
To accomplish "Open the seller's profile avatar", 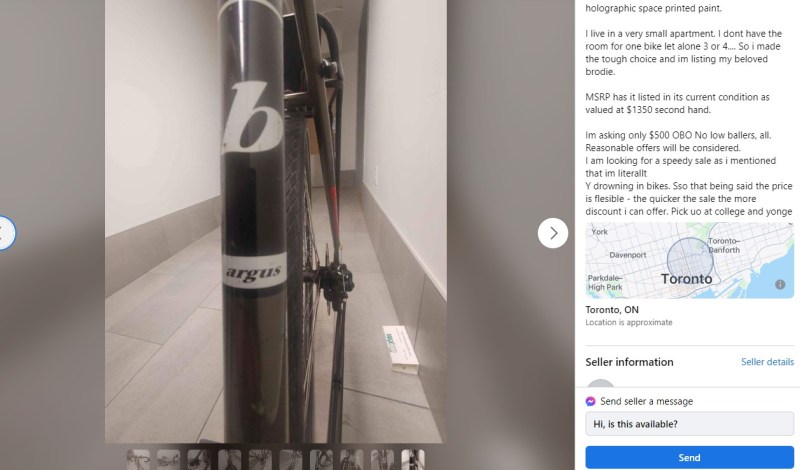I will pos(601,383).
